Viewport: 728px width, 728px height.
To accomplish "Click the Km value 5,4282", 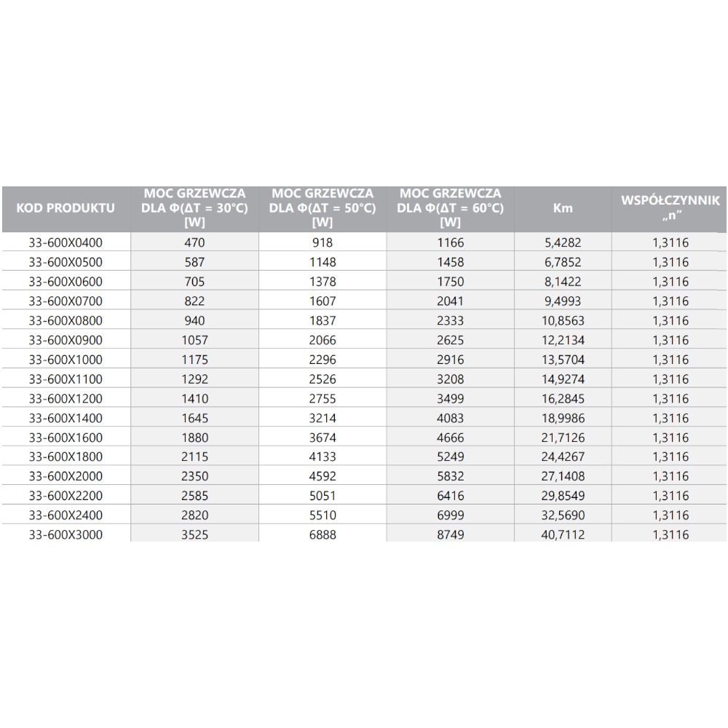I will pyautogui.click(x=563, y=243).
